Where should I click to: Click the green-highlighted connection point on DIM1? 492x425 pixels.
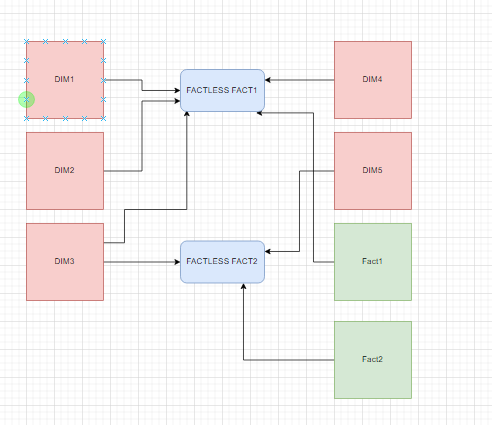click(27, 100)
